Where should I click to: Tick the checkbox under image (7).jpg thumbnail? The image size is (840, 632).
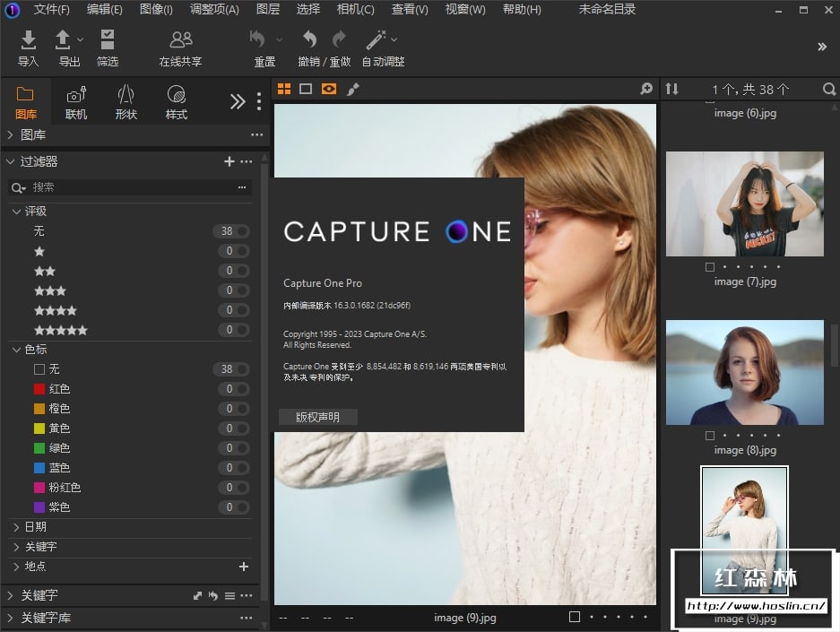pyautogui.click(x=710, y=266)
